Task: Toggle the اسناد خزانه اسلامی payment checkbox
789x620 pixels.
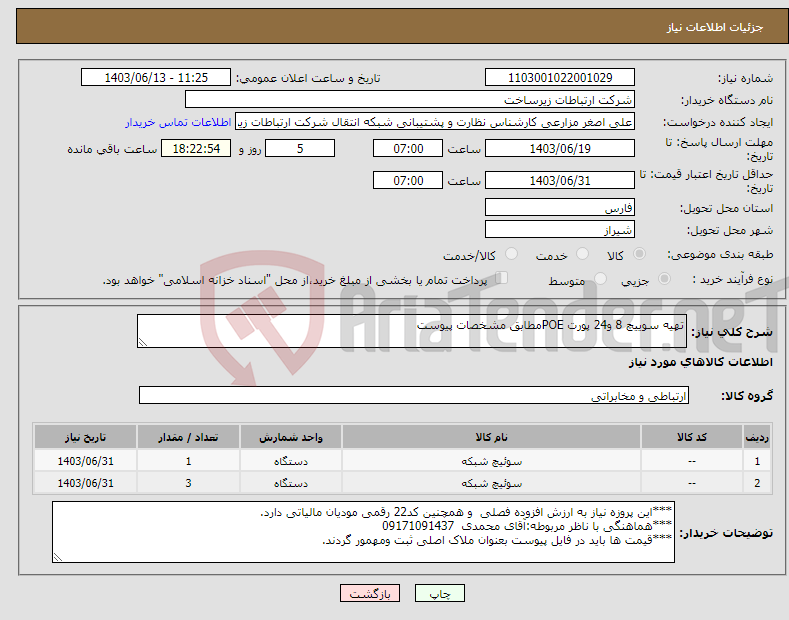Action: tap(502, 278)
